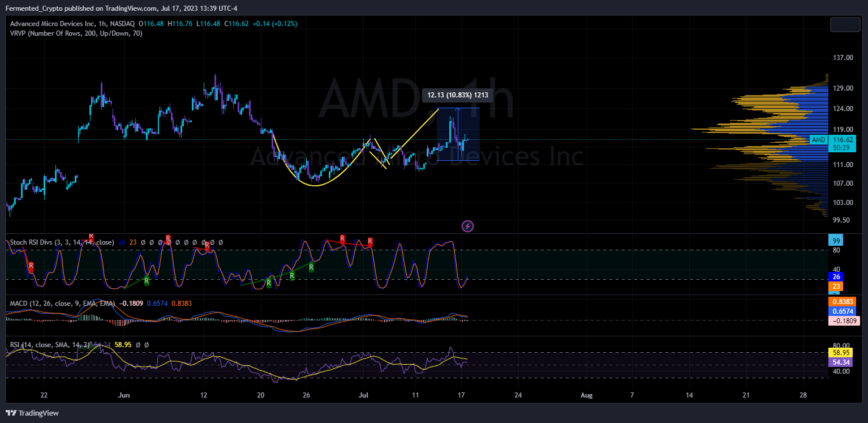Screen dimensions: 868x423
Task: Click the MACD (12, 26, close, 9) legend
Action: [x=63, y=303]
